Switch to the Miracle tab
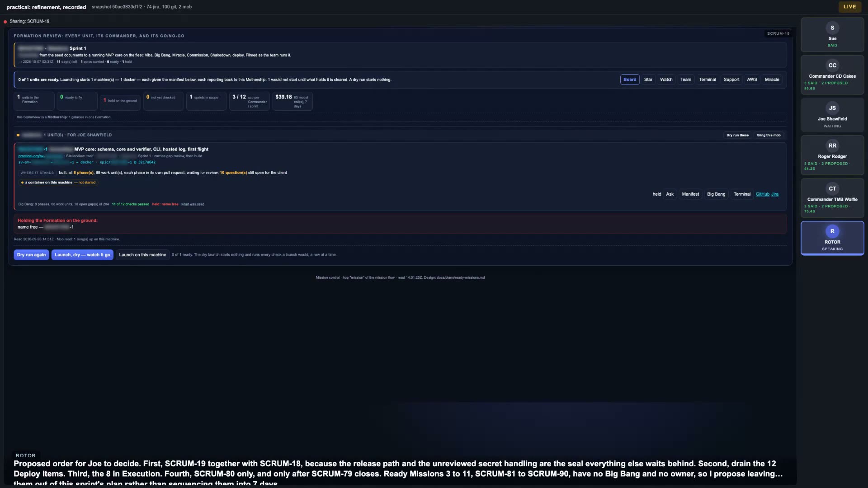The image size is (868, 488). pyautogui.click(x=772, y=80)
